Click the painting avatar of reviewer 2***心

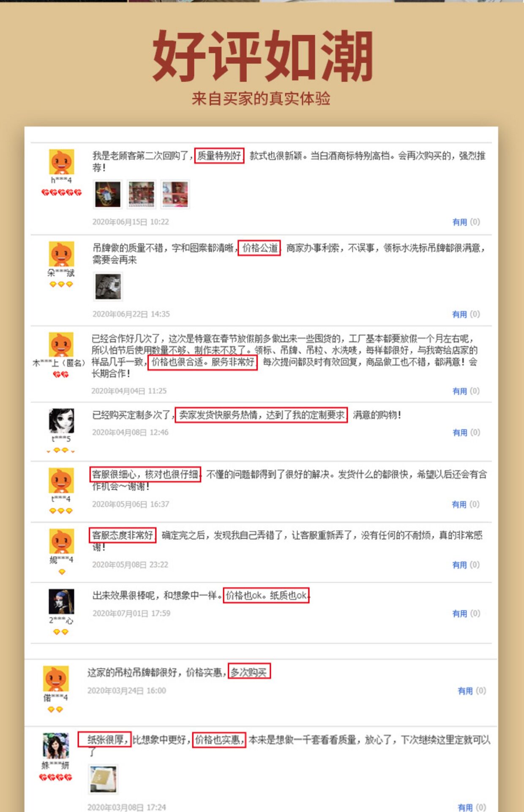coord(62,601)
